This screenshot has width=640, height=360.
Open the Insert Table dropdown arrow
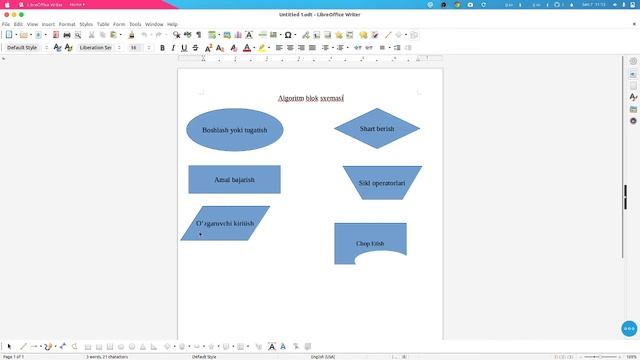tap(219, 35)
